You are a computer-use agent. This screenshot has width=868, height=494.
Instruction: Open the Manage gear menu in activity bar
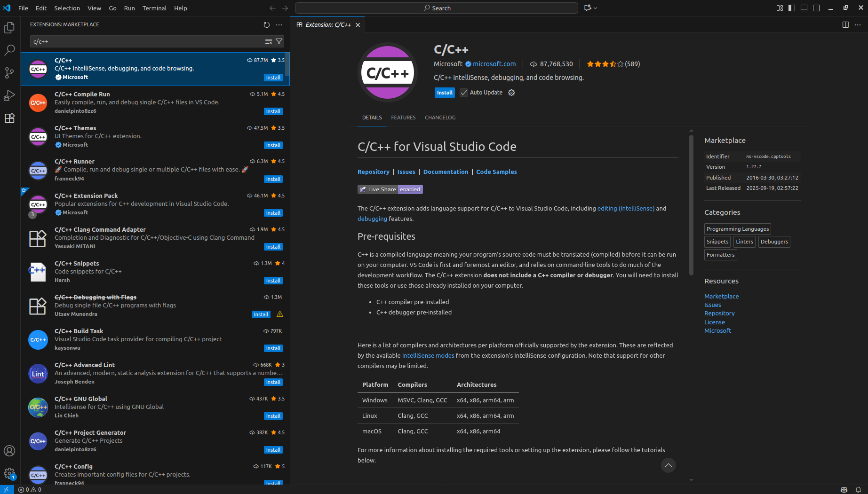click(x=9, y=473)
